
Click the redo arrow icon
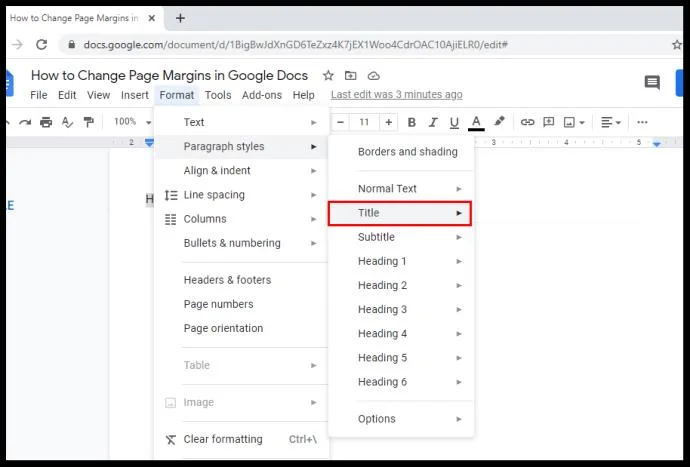click(25, 122)
